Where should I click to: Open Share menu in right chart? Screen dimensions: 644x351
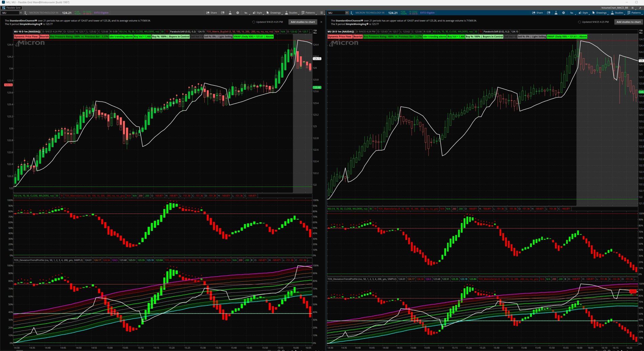point(537,13)
